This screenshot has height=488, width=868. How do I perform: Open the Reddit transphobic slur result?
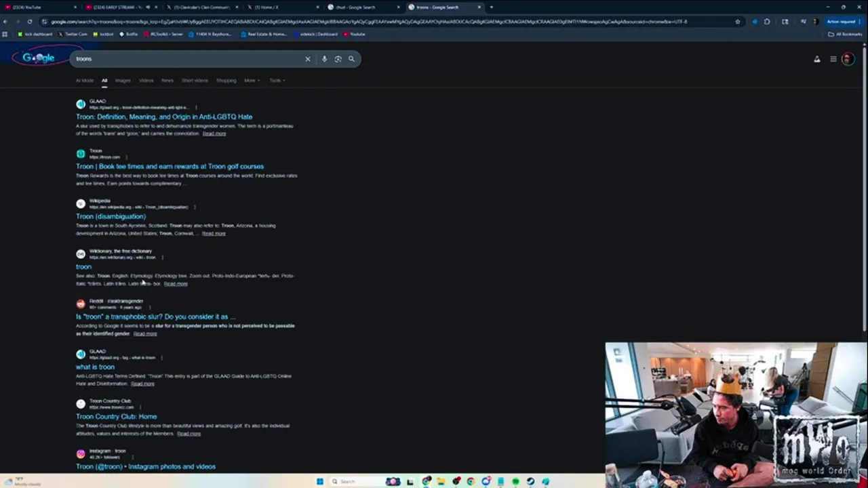click(156, 317)
